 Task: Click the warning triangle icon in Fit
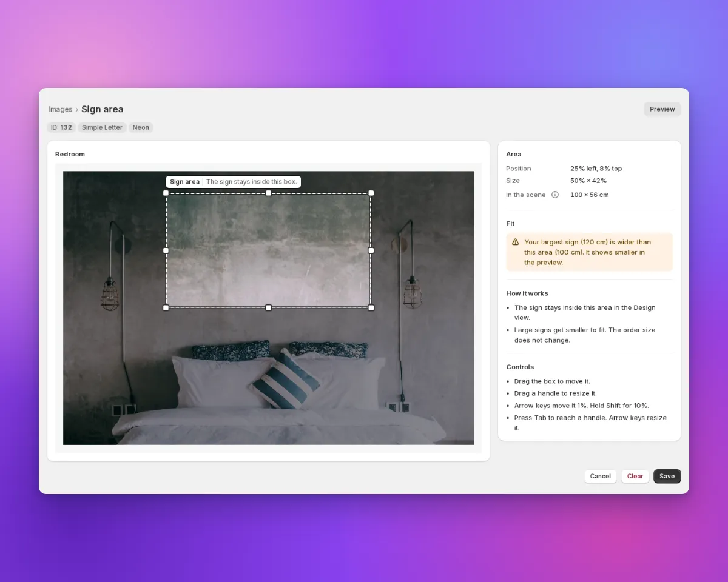[516, 242]
